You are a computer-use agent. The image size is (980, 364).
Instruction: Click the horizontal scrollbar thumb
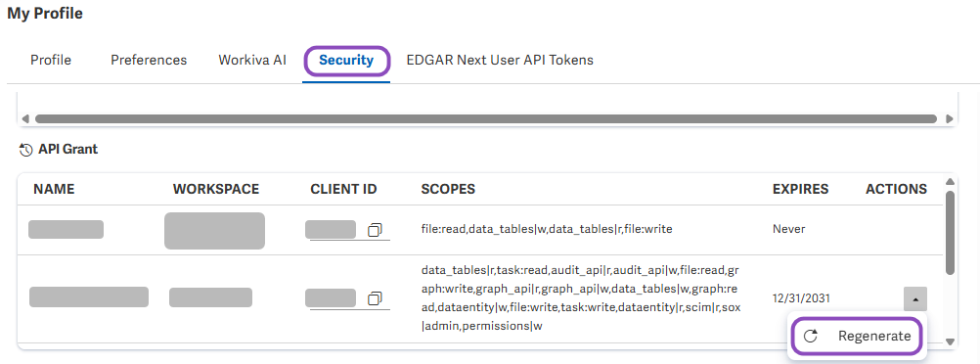[486, 118]
